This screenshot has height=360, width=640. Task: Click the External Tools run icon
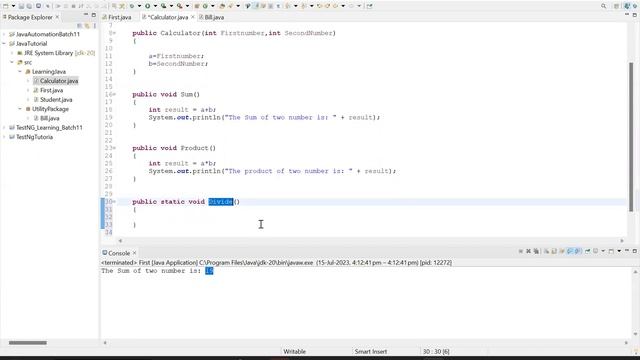180,6
